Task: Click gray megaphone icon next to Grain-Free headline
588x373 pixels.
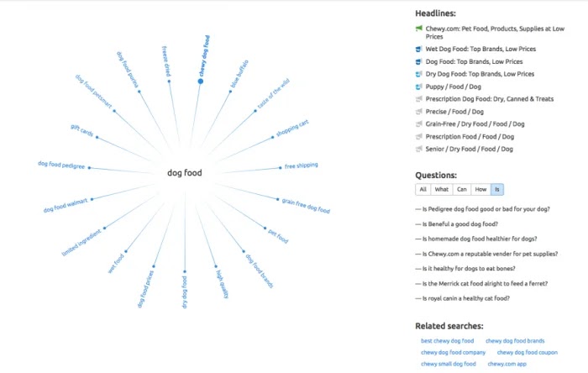Action: coord(419,124)
